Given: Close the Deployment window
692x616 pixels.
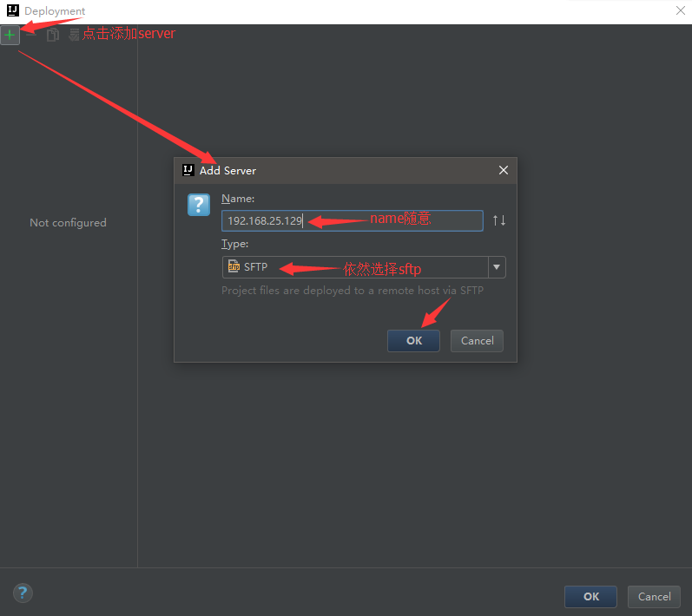Looking at the screenshot, I should pos(681,10).
